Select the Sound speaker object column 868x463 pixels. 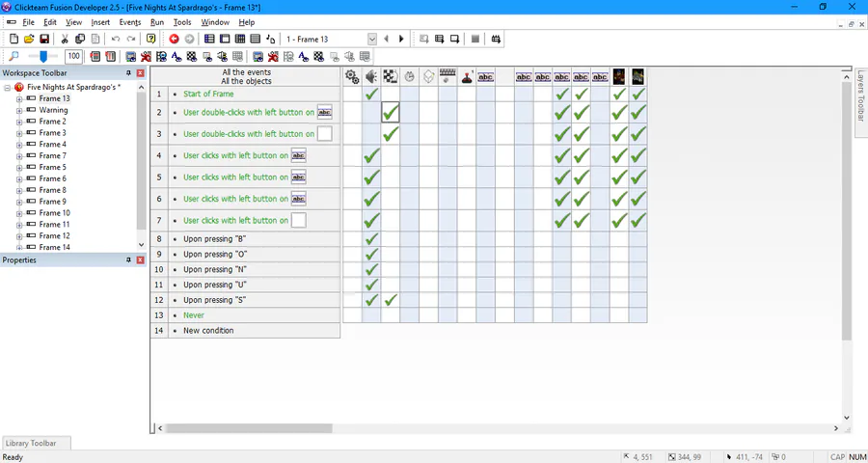371,77
